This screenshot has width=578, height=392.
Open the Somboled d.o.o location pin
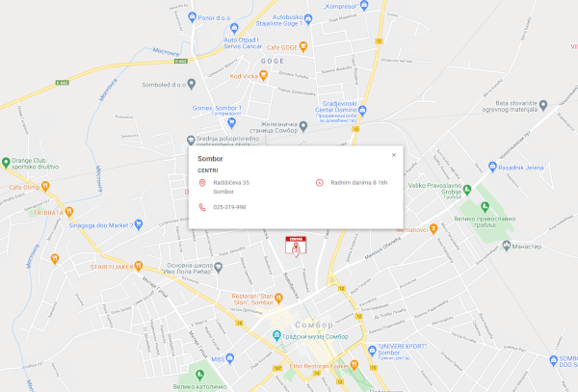click(191, 84)
